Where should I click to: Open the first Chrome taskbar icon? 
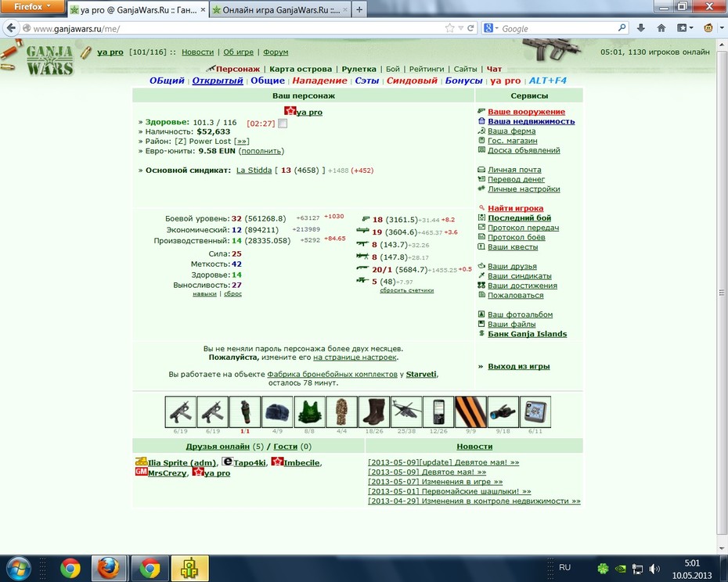(x=70, y=568)
